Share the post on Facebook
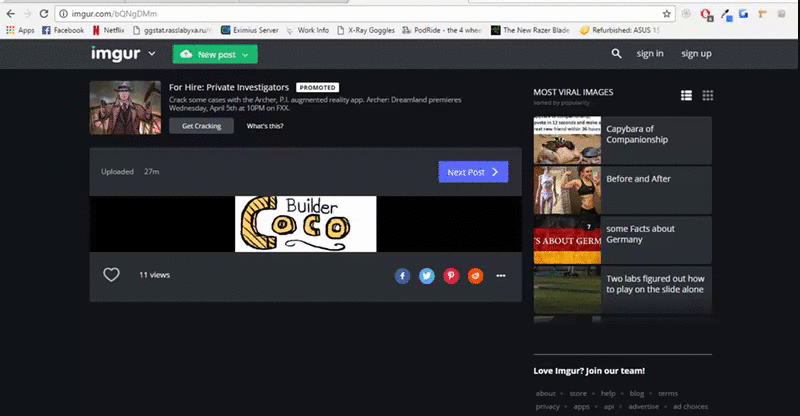Image resolution: width=800 pixels, height=416 pixels. click(x=402, y=275)
